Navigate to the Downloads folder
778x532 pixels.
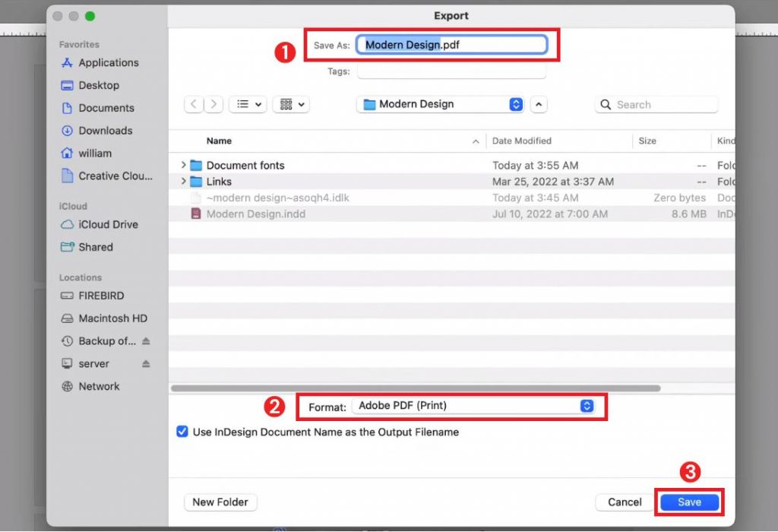pos(106,131)
